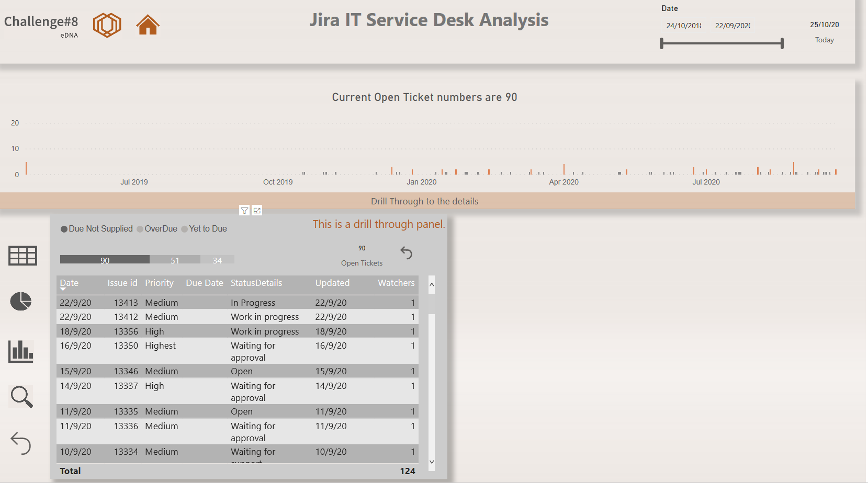The image size is (868, 483).
Task: Select issue id 13335 cell
Action: point(126,411)
